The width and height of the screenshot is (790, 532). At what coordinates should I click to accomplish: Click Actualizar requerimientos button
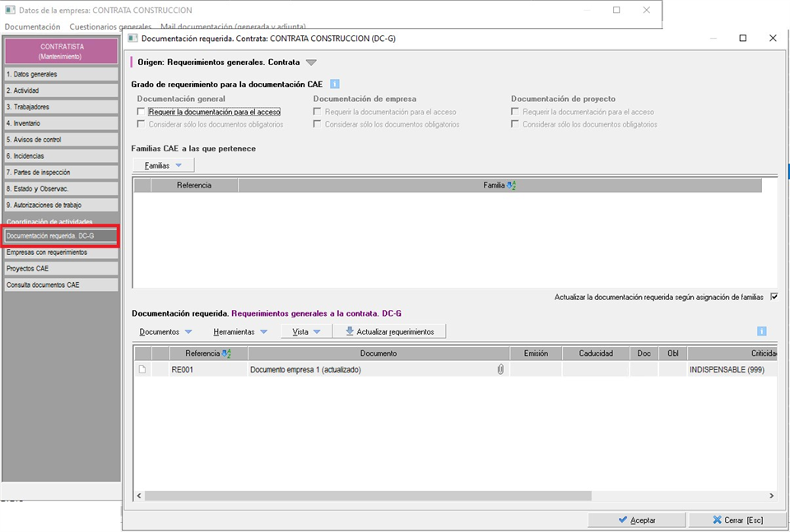(389, 331)
